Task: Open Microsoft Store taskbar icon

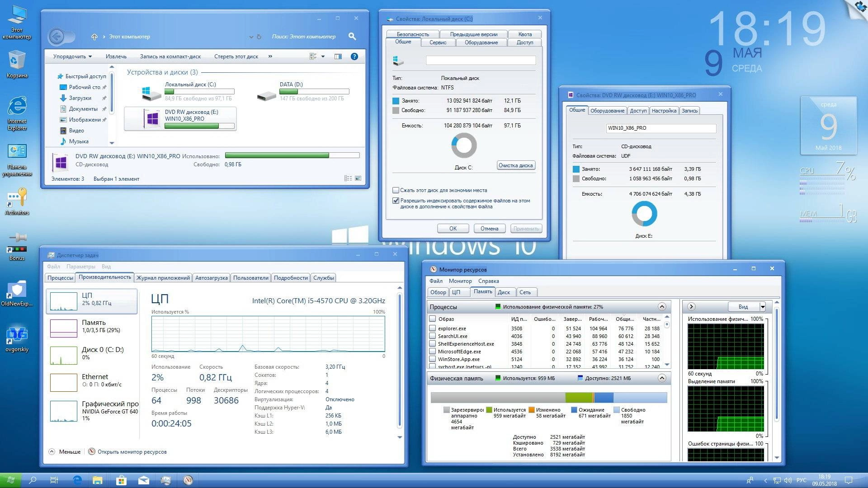Action: [121, 480]
